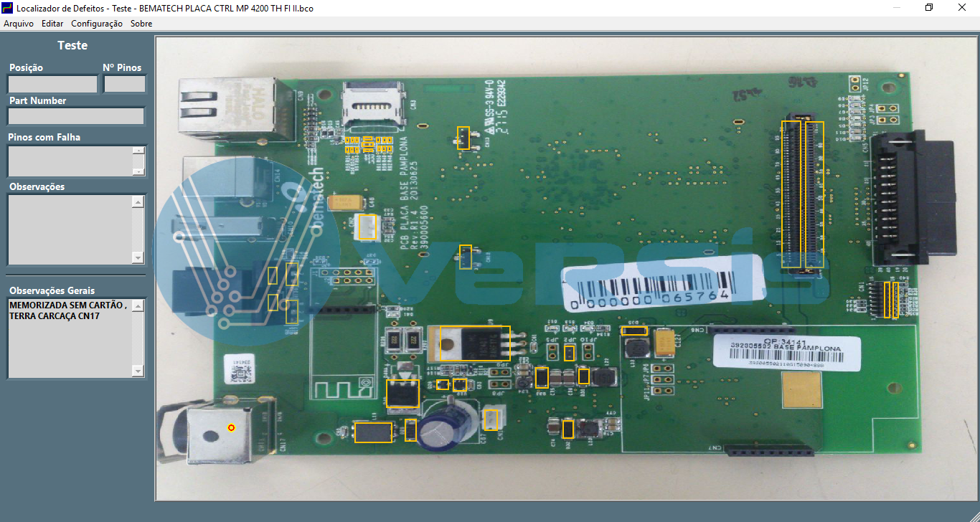Open the Editar menu
The image size is (980, 522).
click(52, 24)
